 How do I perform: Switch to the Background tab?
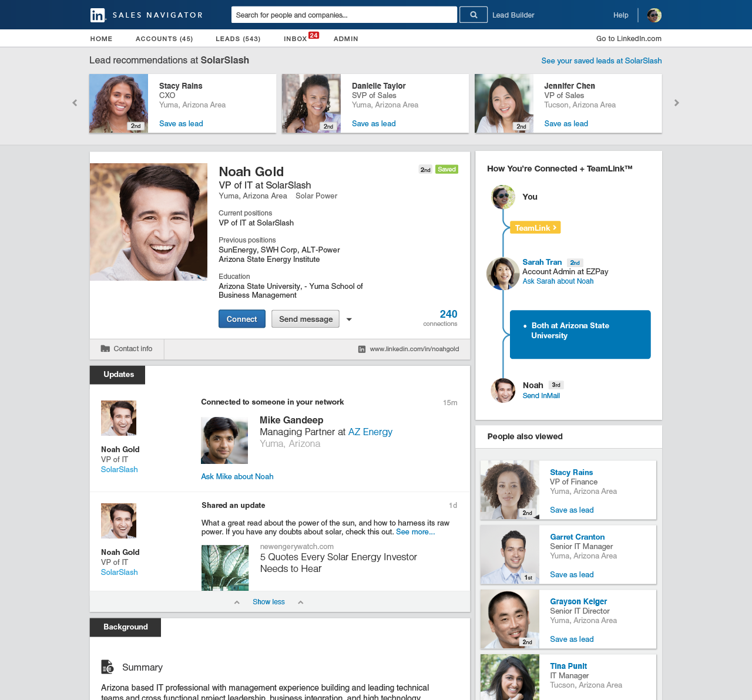(125, 627)
